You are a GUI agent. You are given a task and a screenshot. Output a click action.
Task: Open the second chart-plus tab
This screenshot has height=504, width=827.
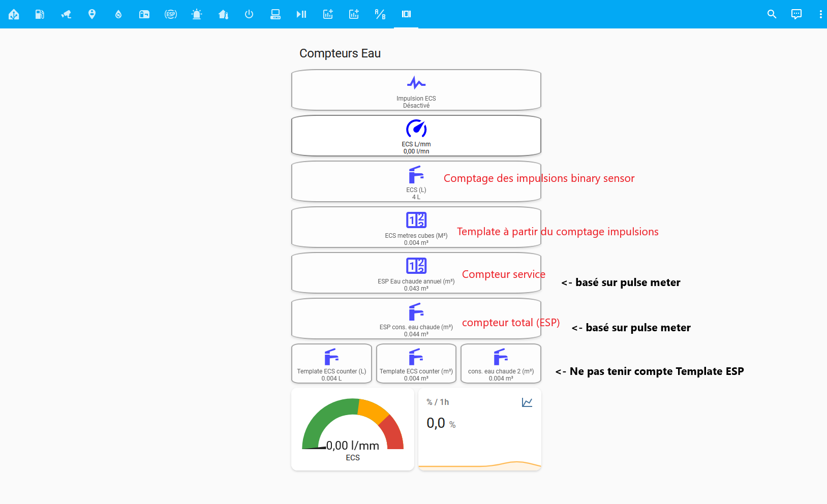click(354, 14)
